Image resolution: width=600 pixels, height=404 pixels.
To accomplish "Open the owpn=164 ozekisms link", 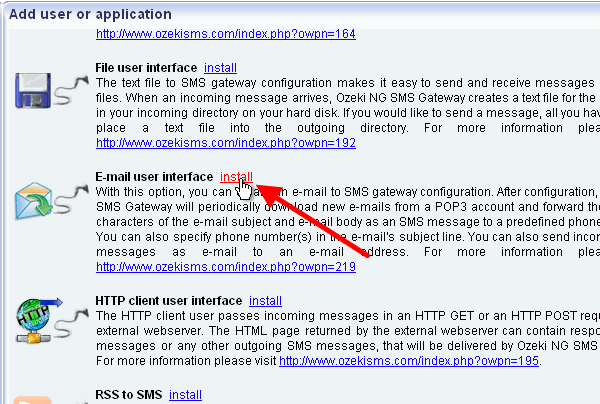I will coord(226,34).
